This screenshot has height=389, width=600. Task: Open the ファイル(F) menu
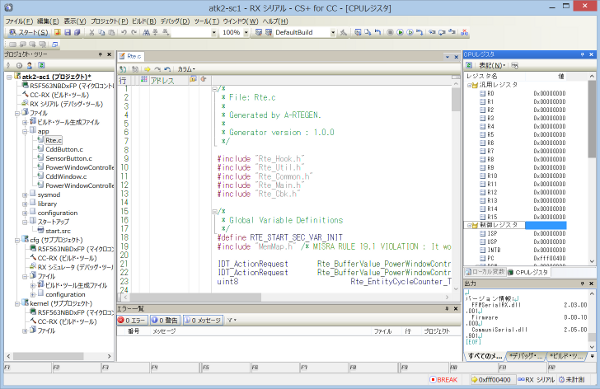pyautogui.click(x=19, y=21)
